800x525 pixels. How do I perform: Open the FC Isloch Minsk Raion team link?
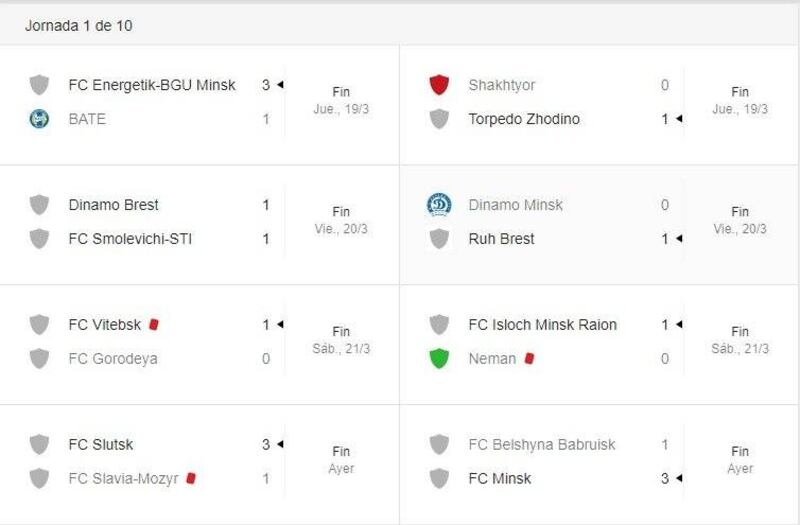point(543,324)
